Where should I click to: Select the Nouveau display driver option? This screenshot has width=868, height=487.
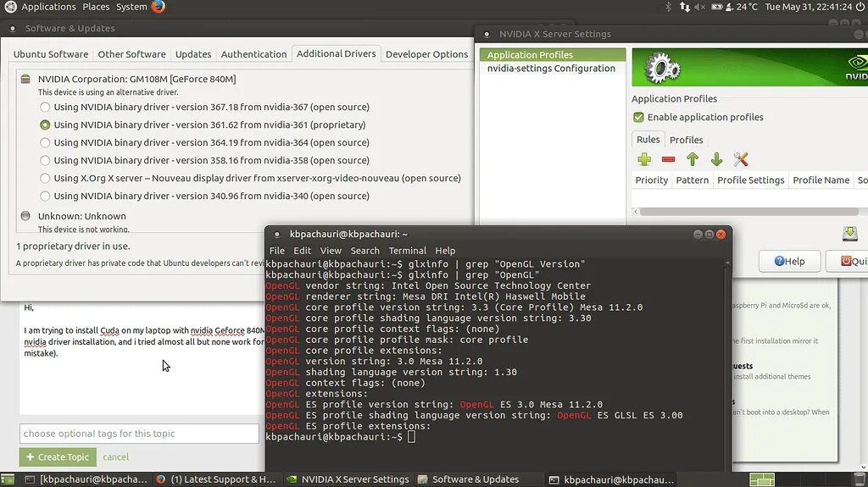[x=45, y=178]
